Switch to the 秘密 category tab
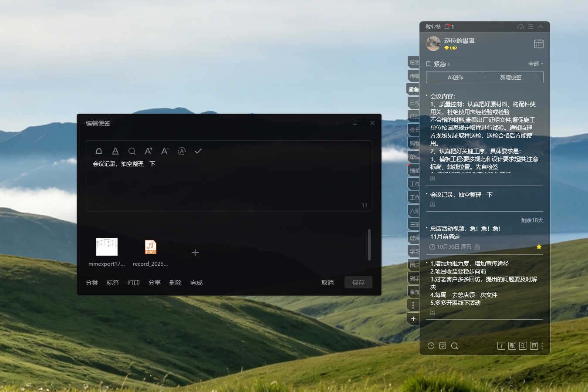Screen dimensions: 588x392 coord(413,62)
